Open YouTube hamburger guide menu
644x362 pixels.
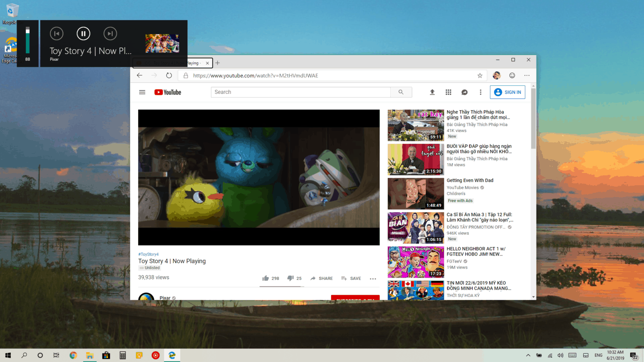[142, 92]
